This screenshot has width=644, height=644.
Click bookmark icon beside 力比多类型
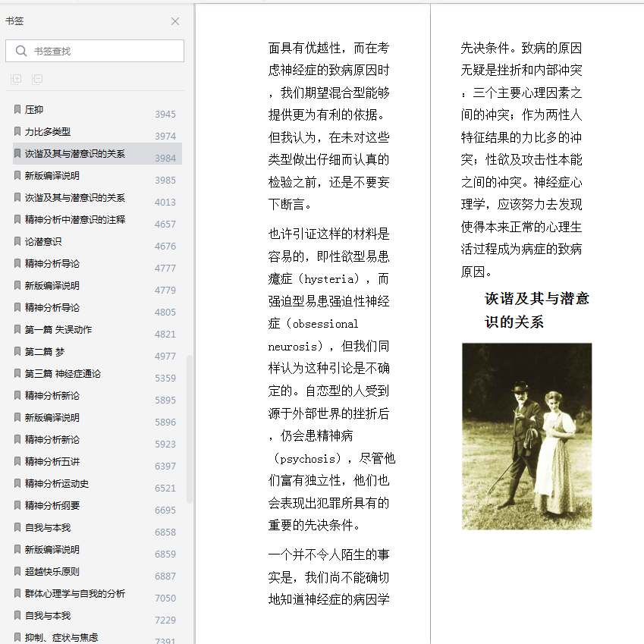coord(17,131)
